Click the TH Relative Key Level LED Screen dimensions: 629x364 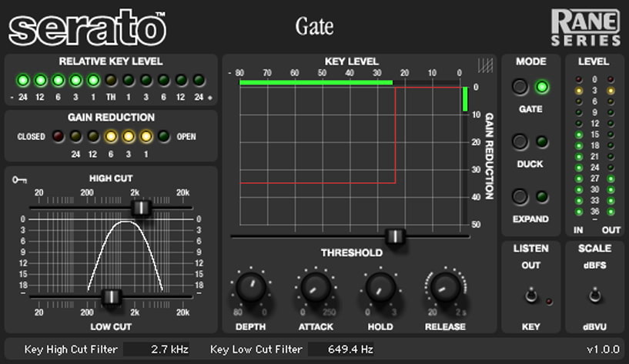click(x=111, y=80)
